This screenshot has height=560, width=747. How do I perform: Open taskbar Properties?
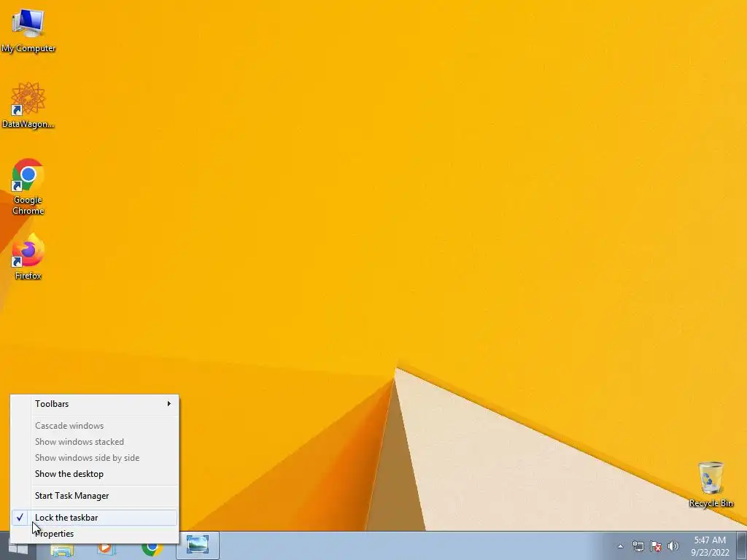[x=94, y=534]
